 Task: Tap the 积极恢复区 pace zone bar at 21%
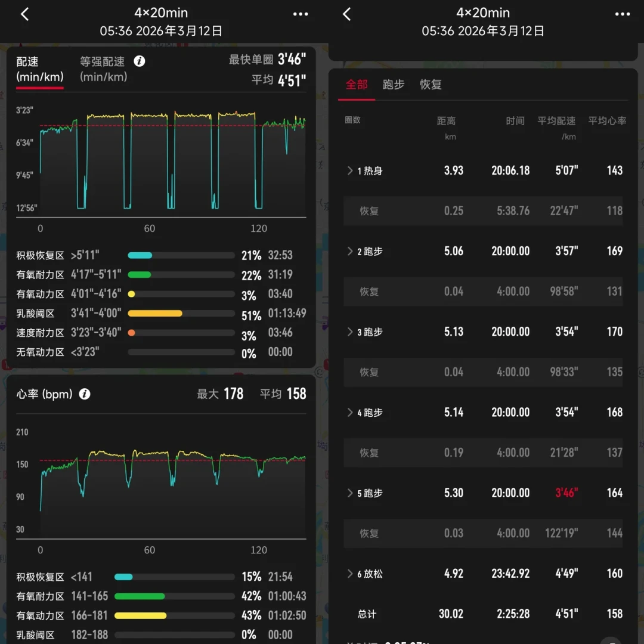coord(181,255)
